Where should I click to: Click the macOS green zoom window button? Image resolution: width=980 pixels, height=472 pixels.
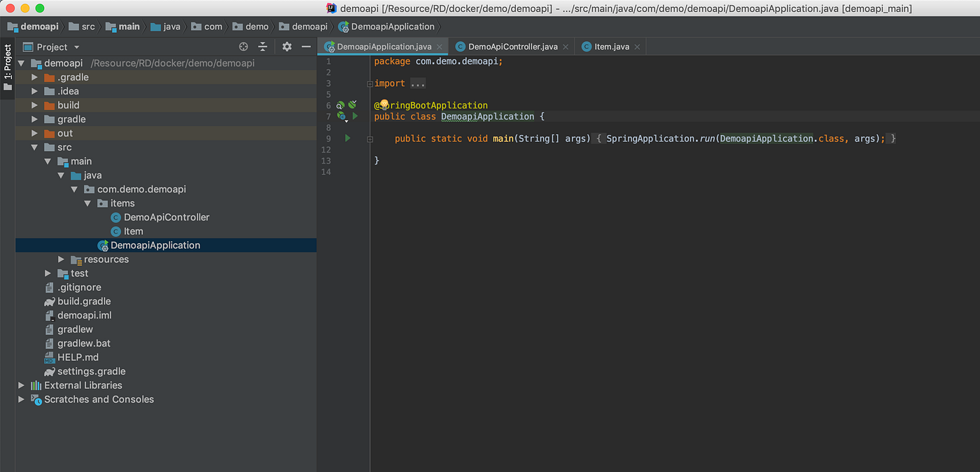[x=39, y=8]
